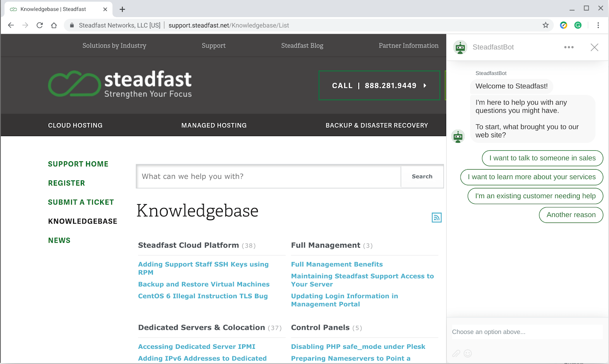Close the SteadfastBot chat panel
The image size is (609, 364).
[594, 47]
